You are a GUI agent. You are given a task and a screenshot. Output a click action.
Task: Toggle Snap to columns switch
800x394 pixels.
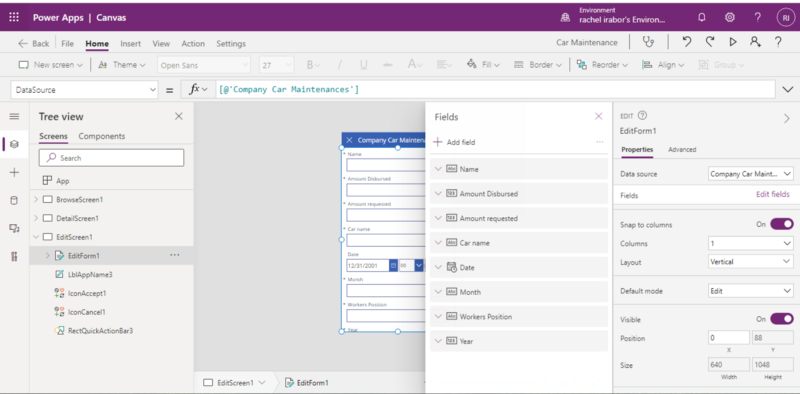coord(782,224)
